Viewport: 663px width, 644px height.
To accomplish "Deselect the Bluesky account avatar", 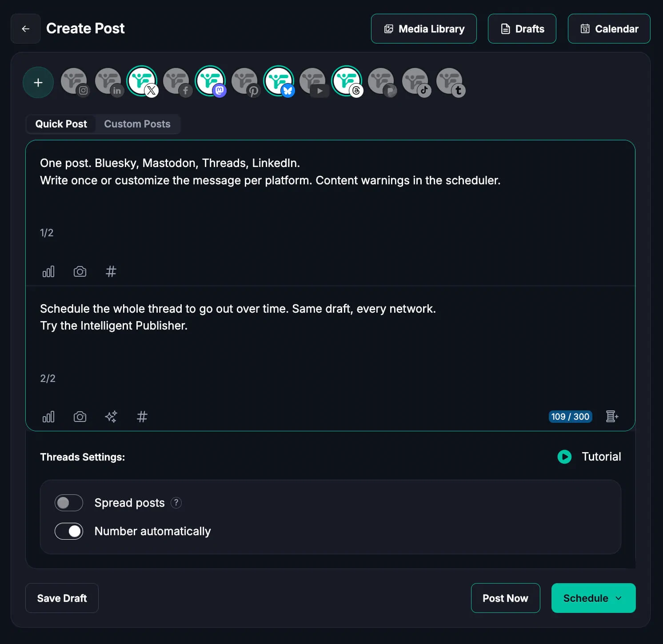I will [279, 81].
